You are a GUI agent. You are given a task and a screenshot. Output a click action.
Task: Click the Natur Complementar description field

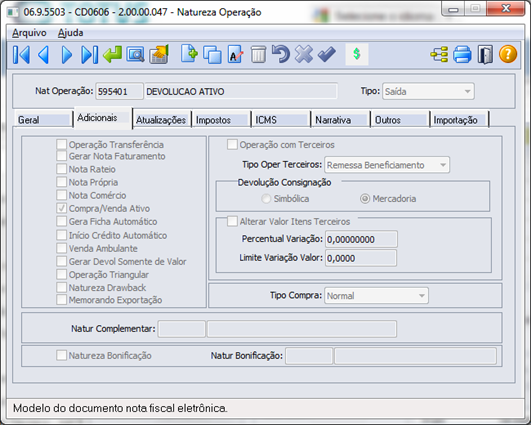(x=302, y=329)
